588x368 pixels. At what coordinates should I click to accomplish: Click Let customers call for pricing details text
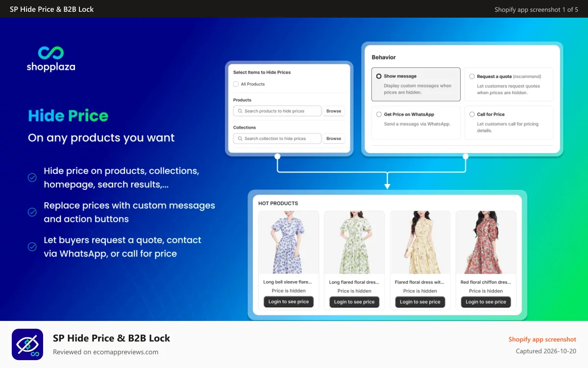click(x=508, y=128)
